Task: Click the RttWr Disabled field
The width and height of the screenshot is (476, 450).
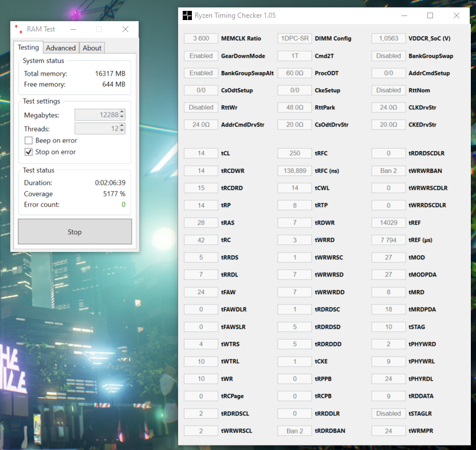Action: 201,108
